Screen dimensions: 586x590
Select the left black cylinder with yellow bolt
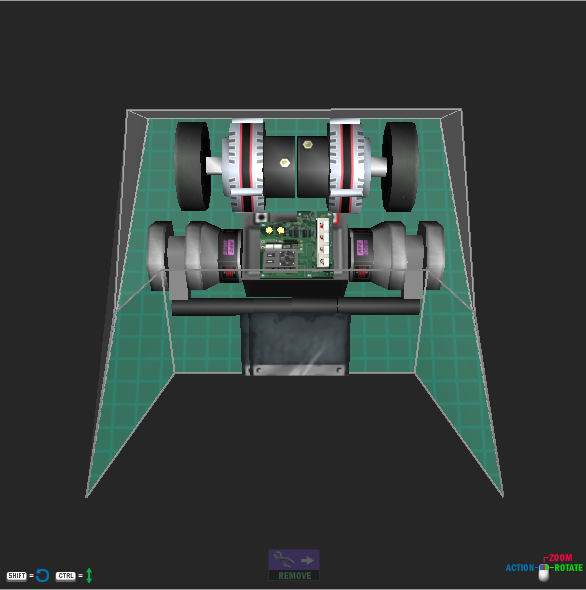[x=279, y=167]
